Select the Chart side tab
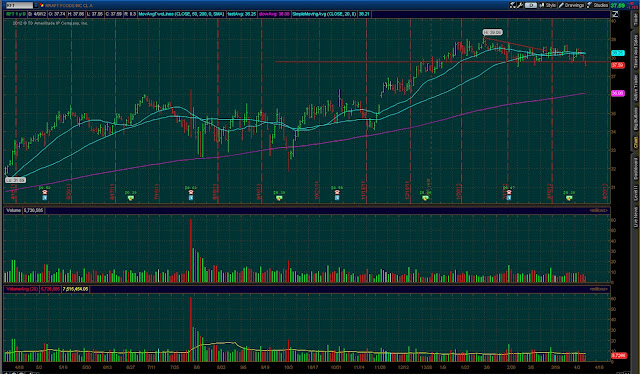This screenshot has width=640, height=374. (636, 142)
